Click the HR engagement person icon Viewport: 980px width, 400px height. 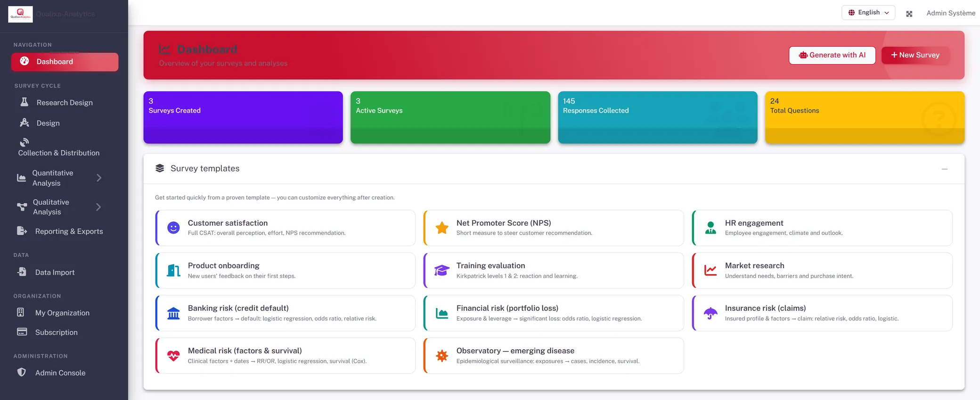coord(710,228)
